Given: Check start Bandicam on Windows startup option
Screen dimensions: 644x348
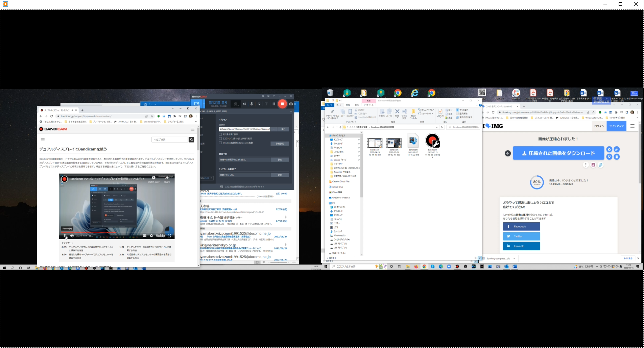Looking at the screenshot, I should pyautogui.click(x=220, y=143).
